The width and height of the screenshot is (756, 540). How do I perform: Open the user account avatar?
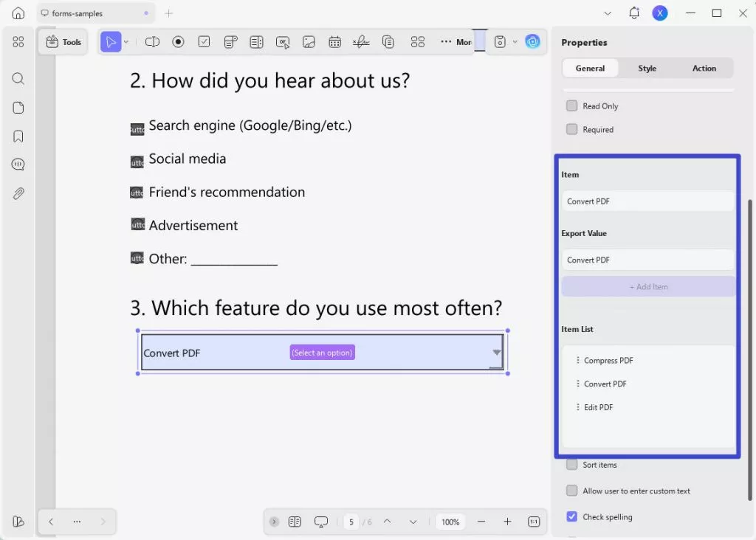tap(660, 13)
